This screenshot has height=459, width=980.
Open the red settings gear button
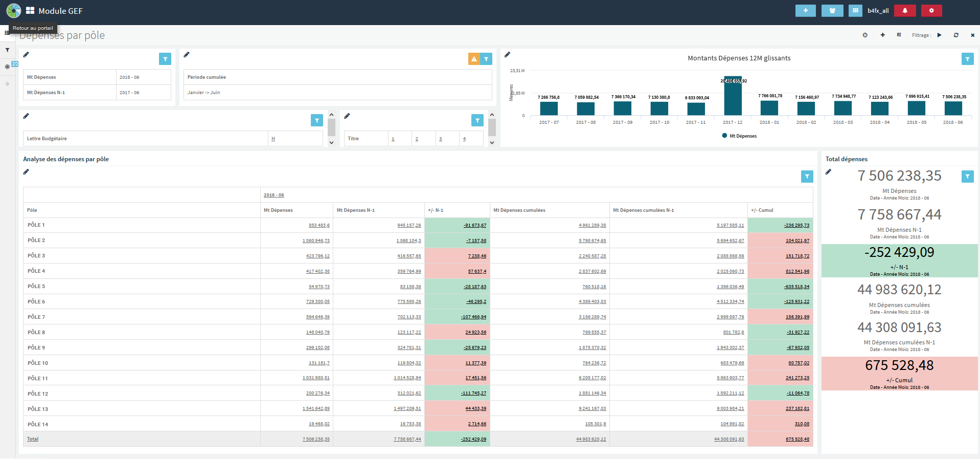(931, 11)
